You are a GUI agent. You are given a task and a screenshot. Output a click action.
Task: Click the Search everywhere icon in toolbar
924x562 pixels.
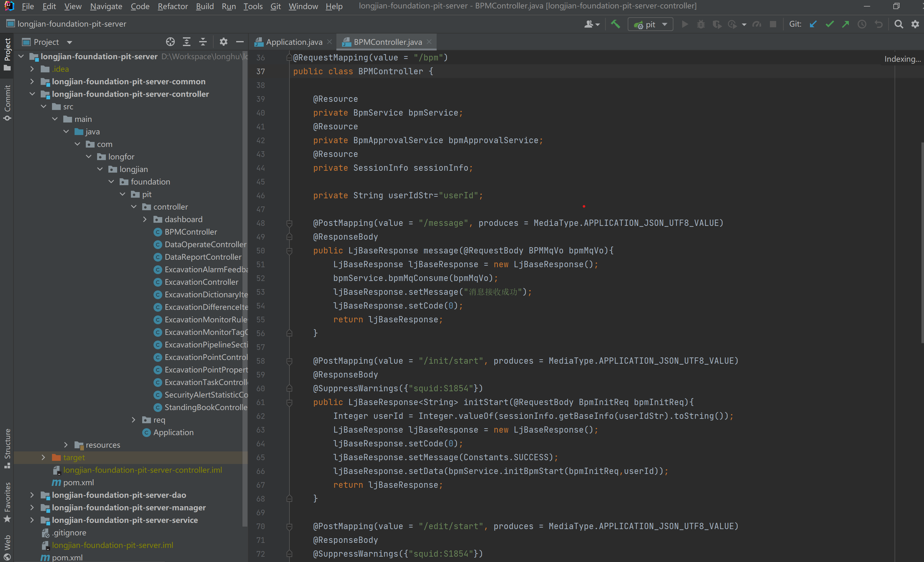pyautogui.click(x=899, y=24)
